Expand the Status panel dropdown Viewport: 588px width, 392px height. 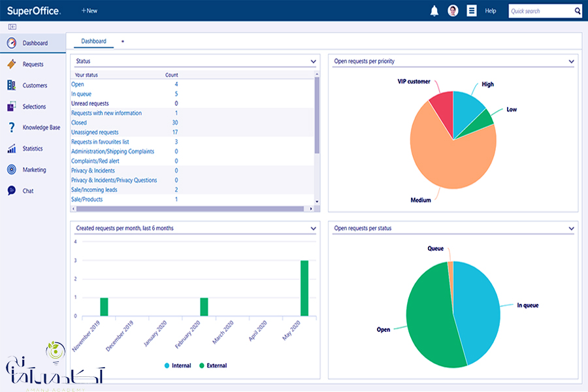tap(313, 61)
